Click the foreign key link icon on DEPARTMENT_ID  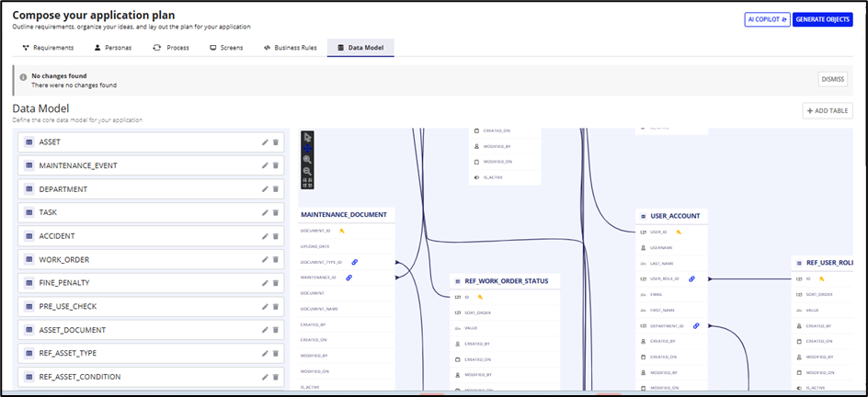point(696,325)
